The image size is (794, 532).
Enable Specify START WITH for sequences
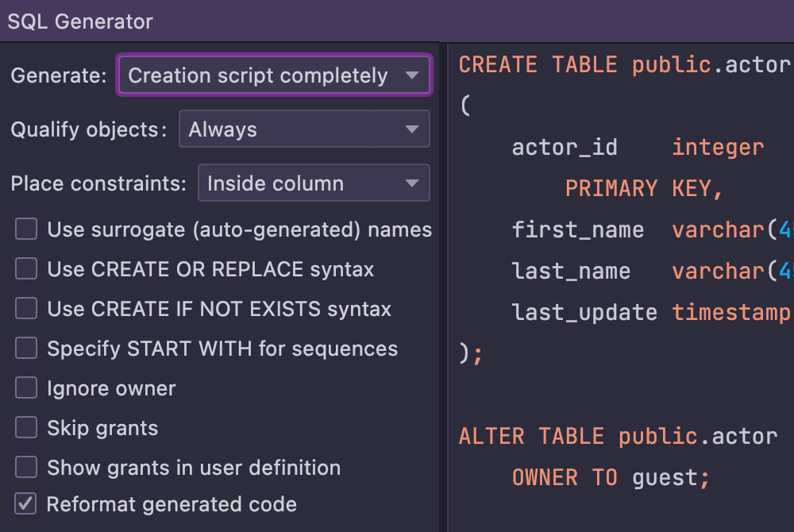pyautogui.click(x=26, y=349)
